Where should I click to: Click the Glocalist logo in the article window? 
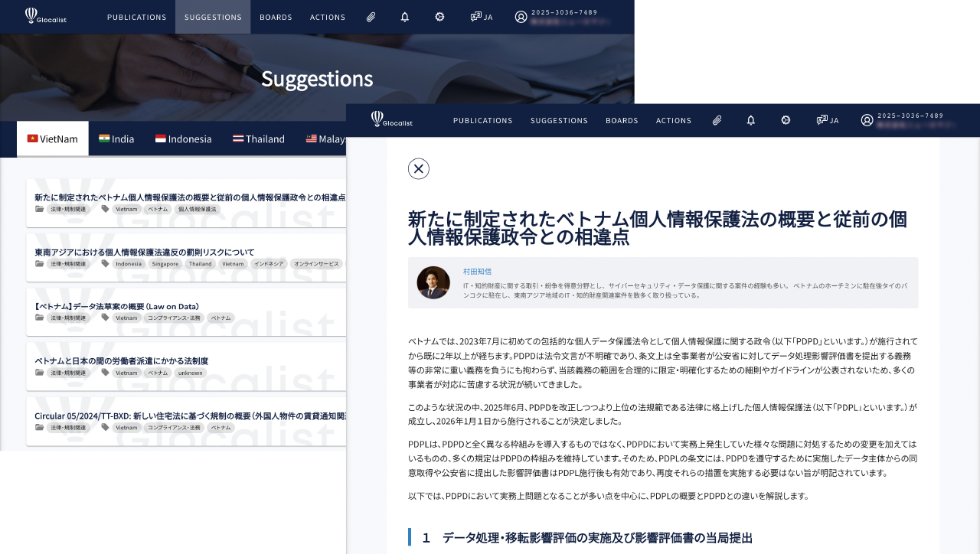pos(391,119)
